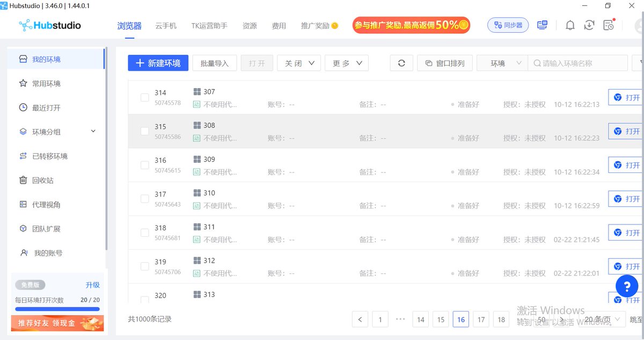This screenshot has height=340, width=644.
Task: Open the 关闭 dropdown button
Action: click(x=299, y=63)
